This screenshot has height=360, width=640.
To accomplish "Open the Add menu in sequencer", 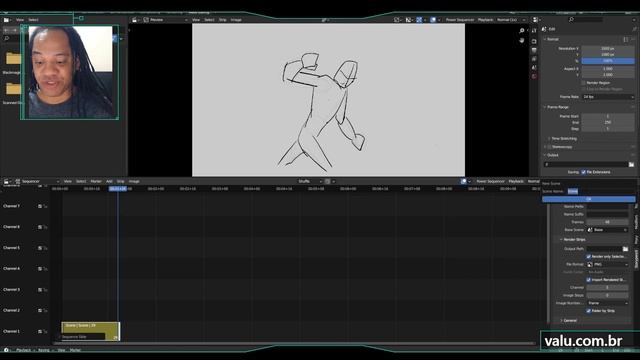I will pyautogui.click(x=109, y=181).
